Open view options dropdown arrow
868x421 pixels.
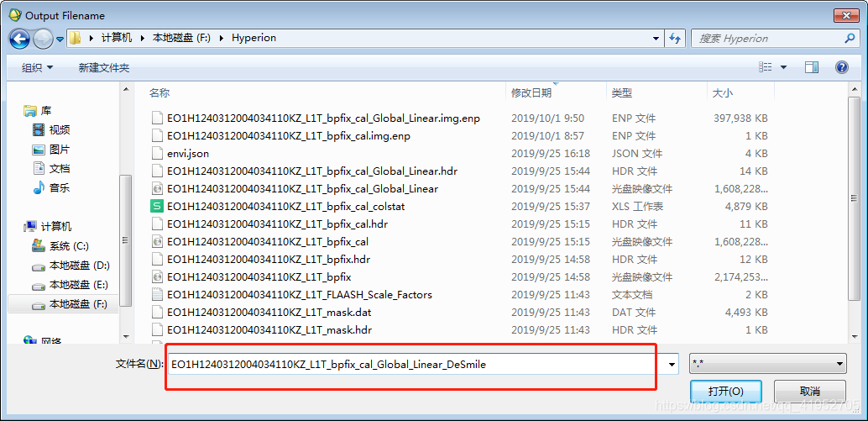[783, 67]
